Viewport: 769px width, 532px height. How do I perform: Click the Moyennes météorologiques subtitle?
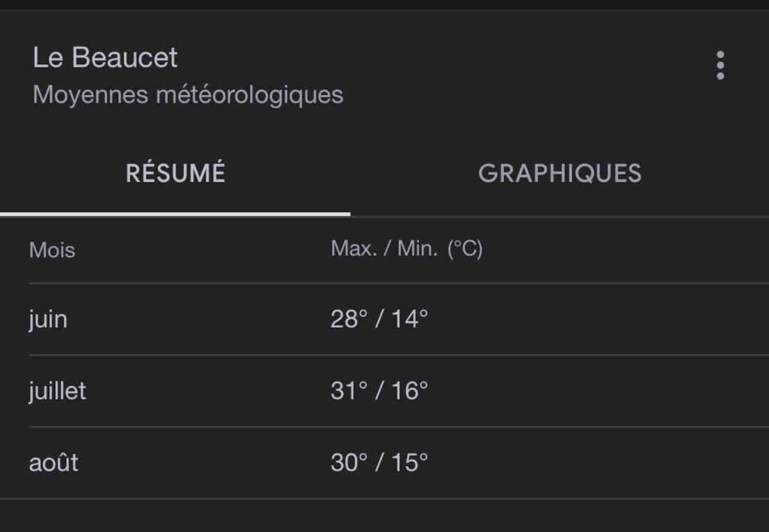point(188,95)
